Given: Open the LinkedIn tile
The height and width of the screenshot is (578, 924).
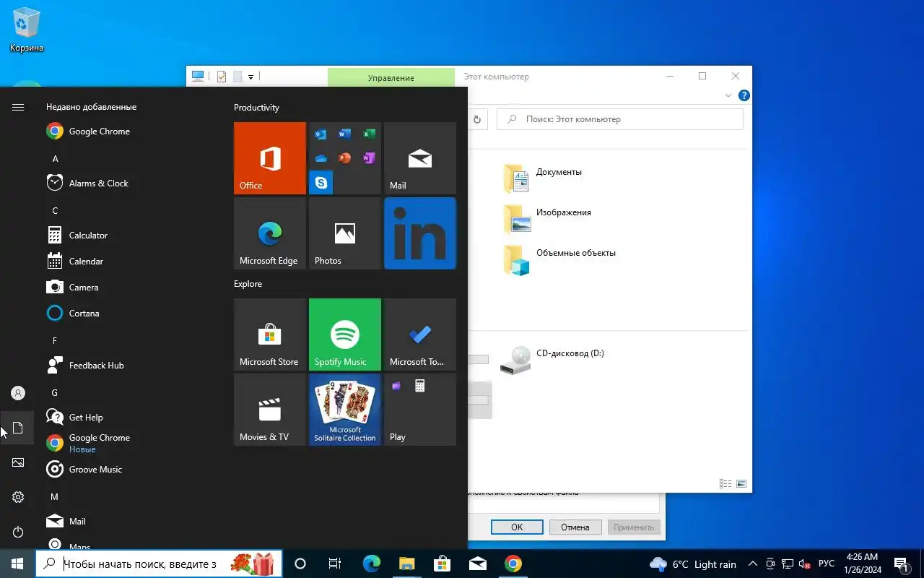Looking at the screenshot, I should coord(420,233).
